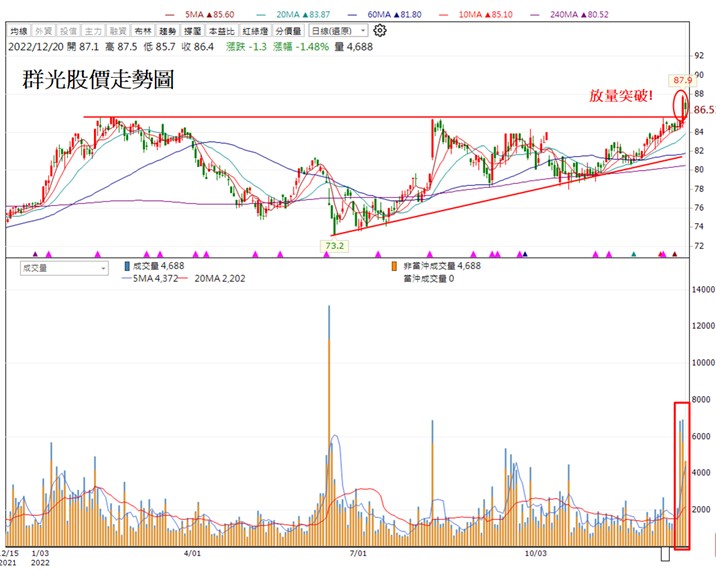Click the dark purple triangle event marker
The width and height of the screenshot is (716, 577).
click(x=36, y=254)
